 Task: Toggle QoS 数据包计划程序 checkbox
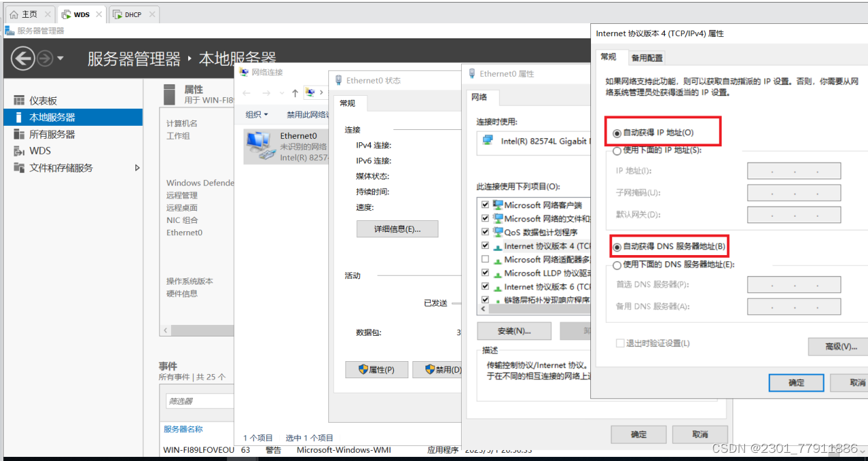coord(486,232)
